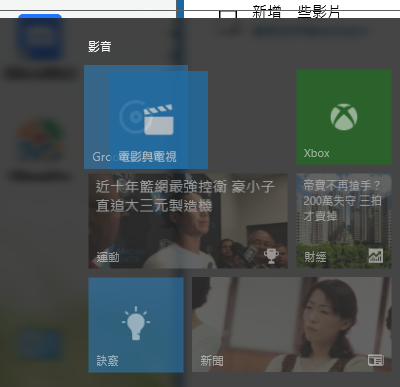This screenshot has width=400, height=387.
Task: Click the trophy icon on the sports tile
Action: coord(271,256)
